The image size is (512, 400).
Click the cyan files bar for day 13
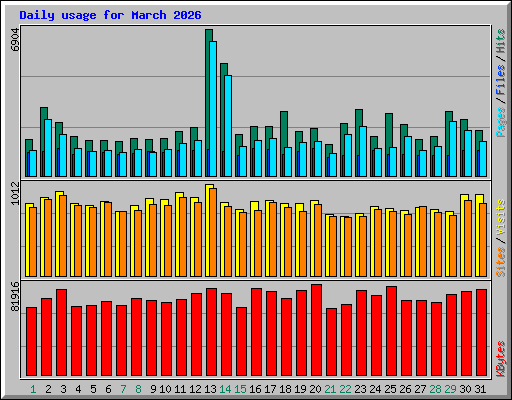pos(213,109)
